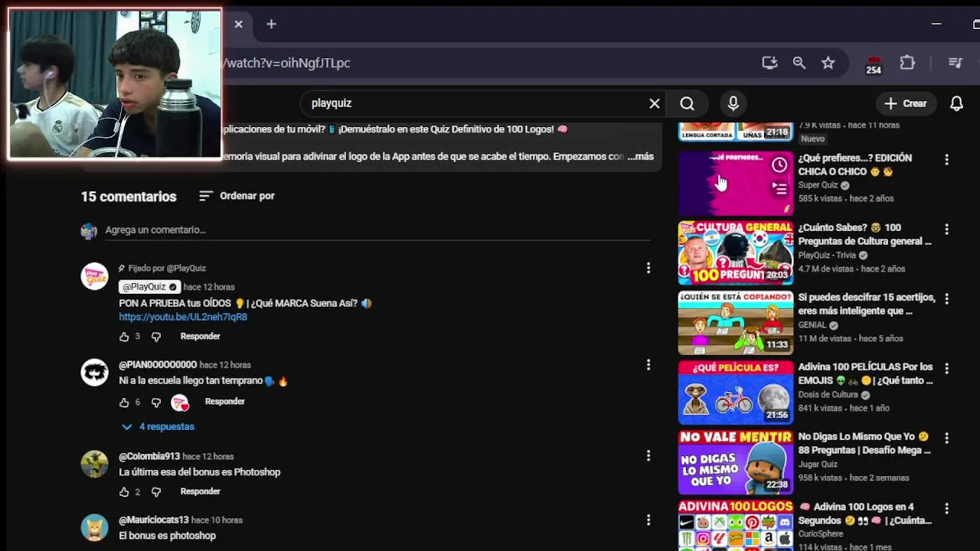Open options for 15 acertijos video
The image size is (980, 551).
tap(946, 299)
